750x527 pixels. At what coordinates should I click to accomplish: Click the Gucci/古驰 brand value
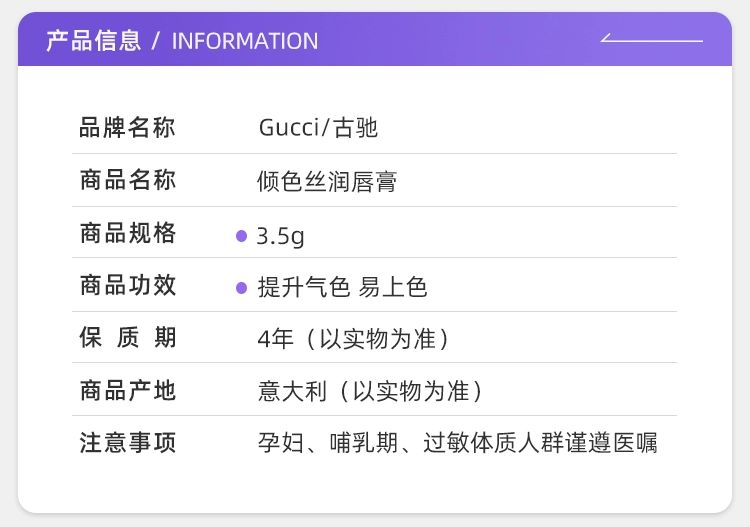click(318, 128)
